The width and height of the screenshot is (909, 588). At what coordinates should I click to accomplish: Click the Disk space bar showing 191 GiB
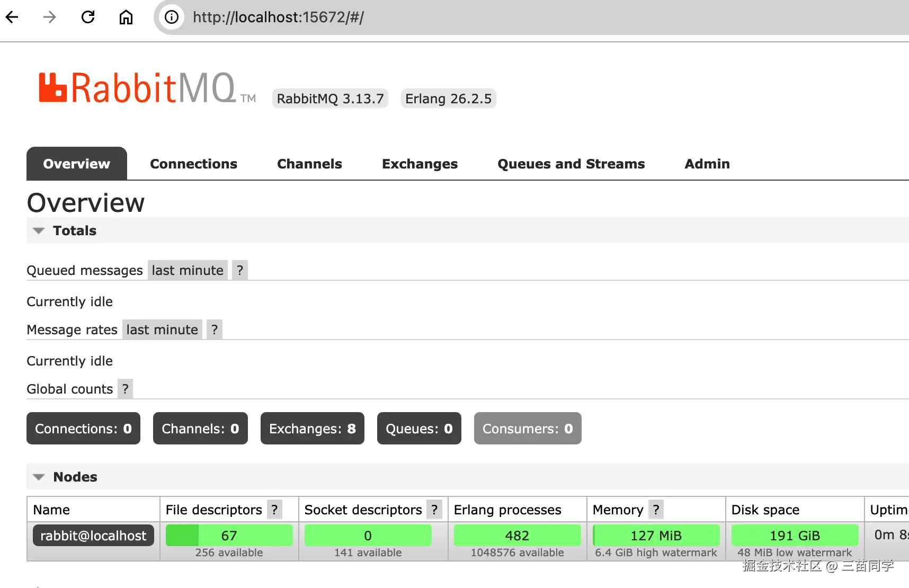[795, 536]
